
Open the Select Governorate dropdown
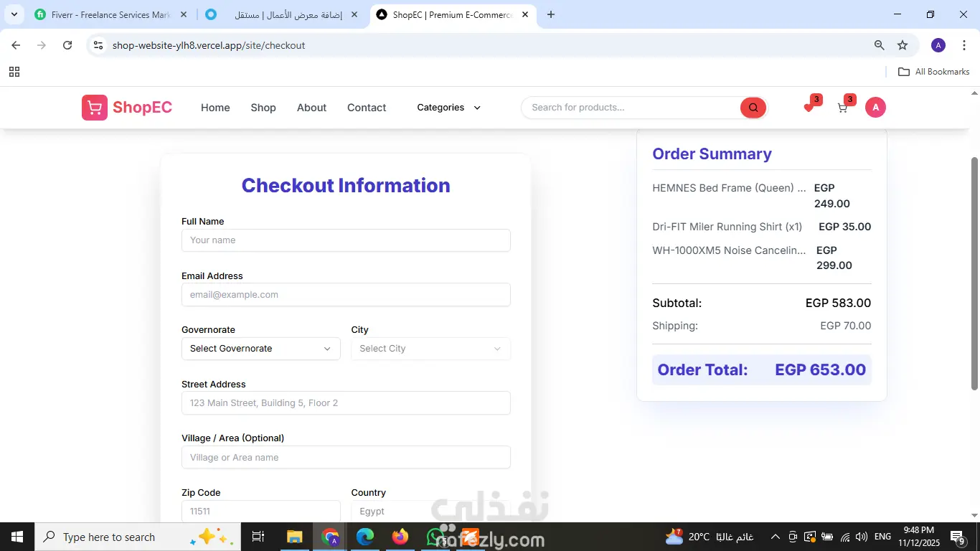260,349
